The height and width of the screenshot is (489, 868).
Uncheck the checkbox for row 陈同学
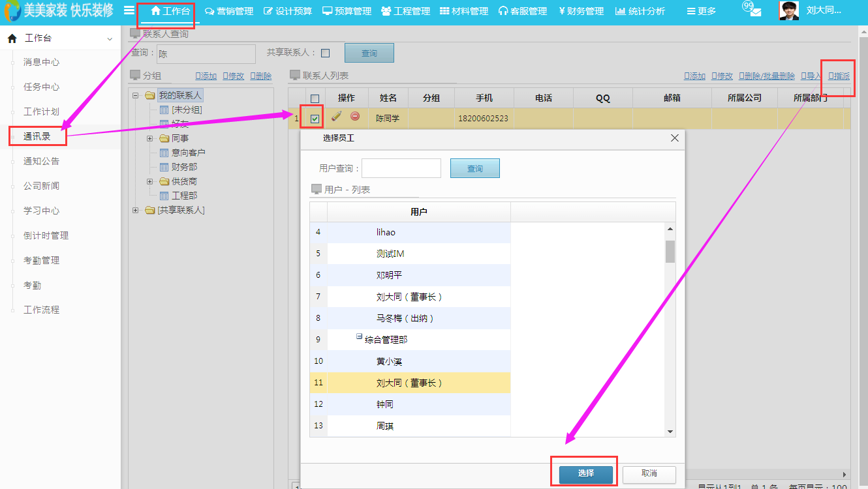point(315,119)
